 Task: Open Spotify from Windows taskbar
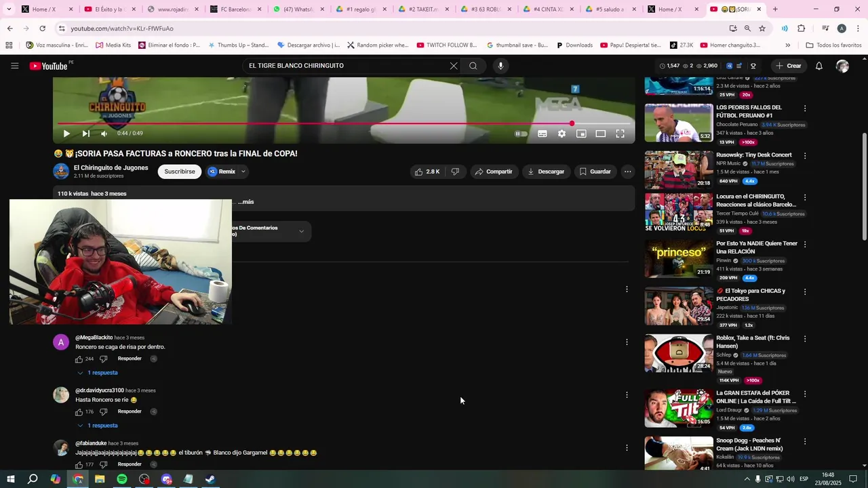122,479
